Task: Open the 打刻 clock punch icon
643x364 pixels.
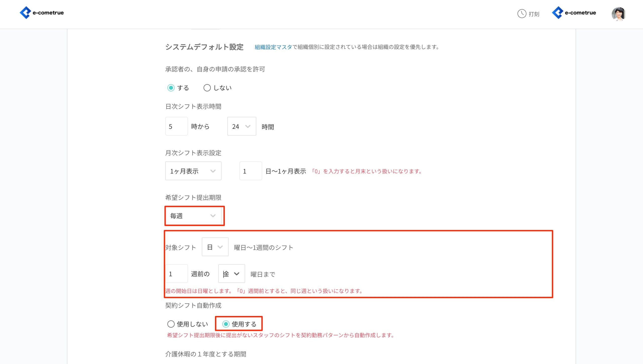Action: [522, 14]
